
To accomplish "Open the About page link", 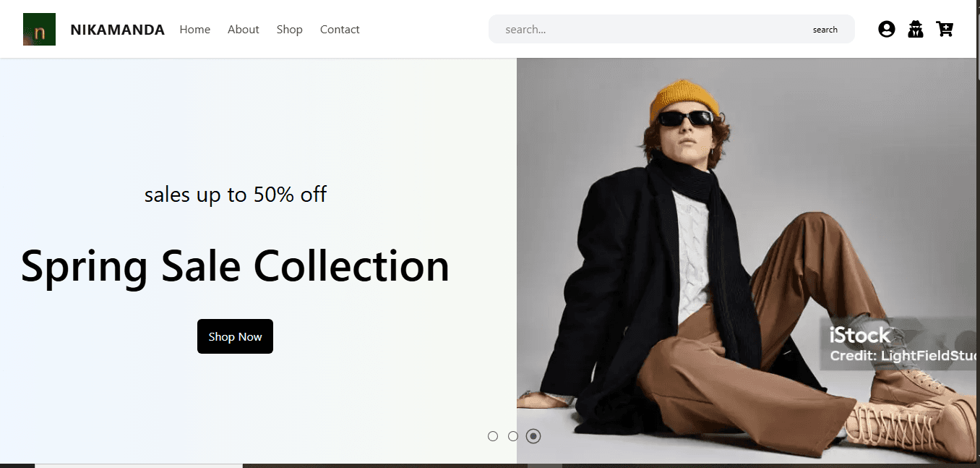I will [x=243, y=29].
